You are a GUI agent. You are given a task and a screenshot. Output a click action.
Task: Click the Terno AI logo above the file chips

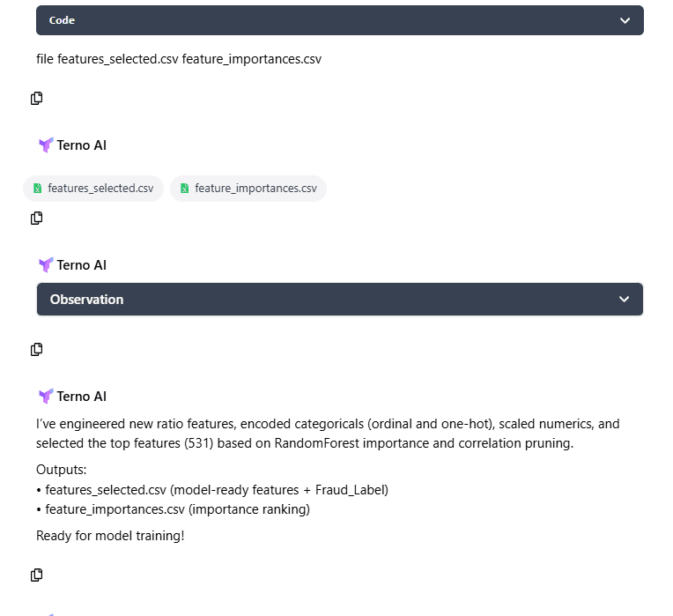[46, 145]
